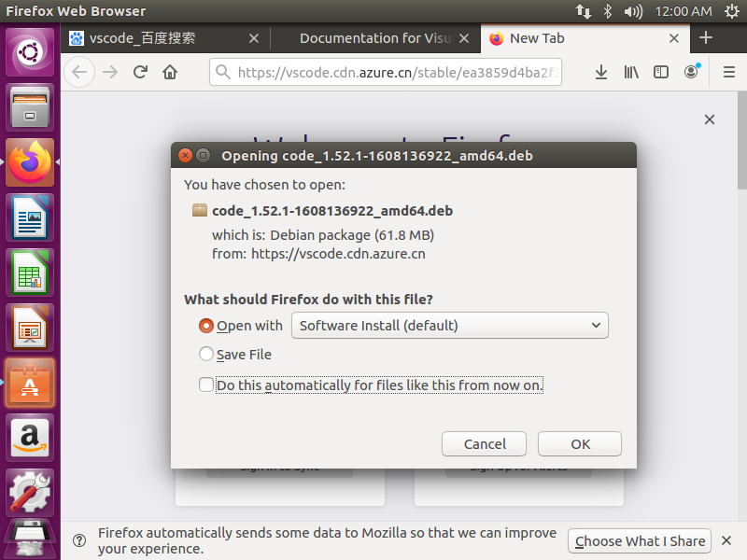The image size is (747, 560).
Task: Click the Cancel button in the dialog
Action: tap(484, 444)
